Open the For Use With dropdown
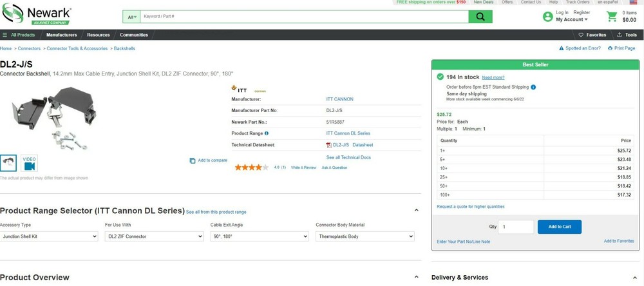 tap(155, 236)
